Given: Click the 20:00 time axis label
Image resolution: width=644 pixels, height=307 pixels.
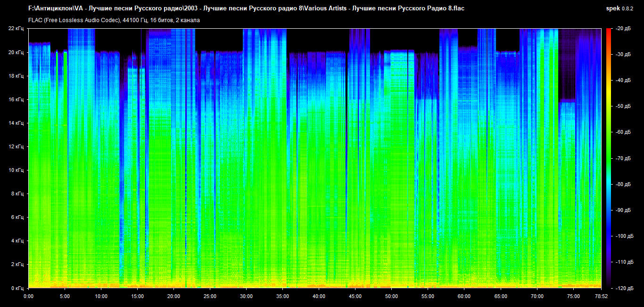Looking at the screenshot, I should pyautogui.click(x=173, y=296).
